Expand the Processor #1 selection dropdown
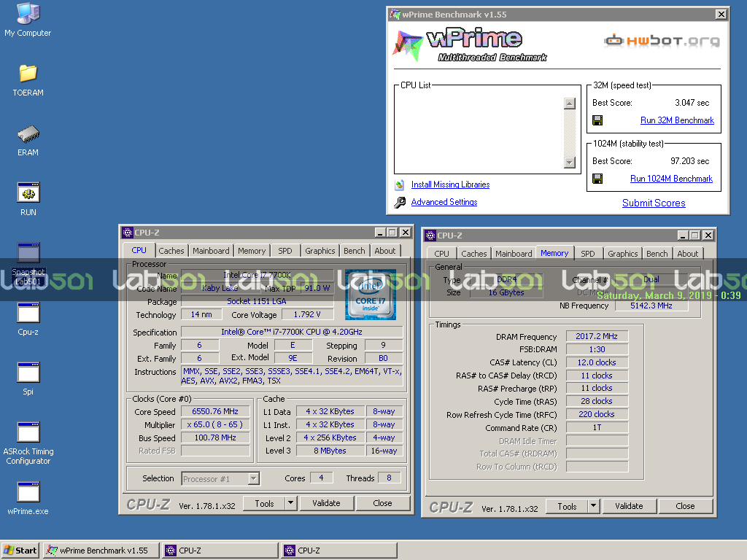Viewport: 747px width, 560px height. (254, 478)
